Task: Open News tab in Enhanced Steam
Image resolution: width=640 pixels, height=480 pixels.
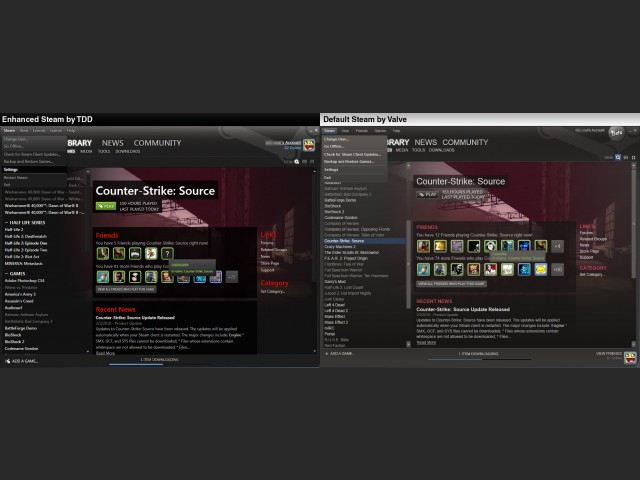Action: tap(113, 143)
